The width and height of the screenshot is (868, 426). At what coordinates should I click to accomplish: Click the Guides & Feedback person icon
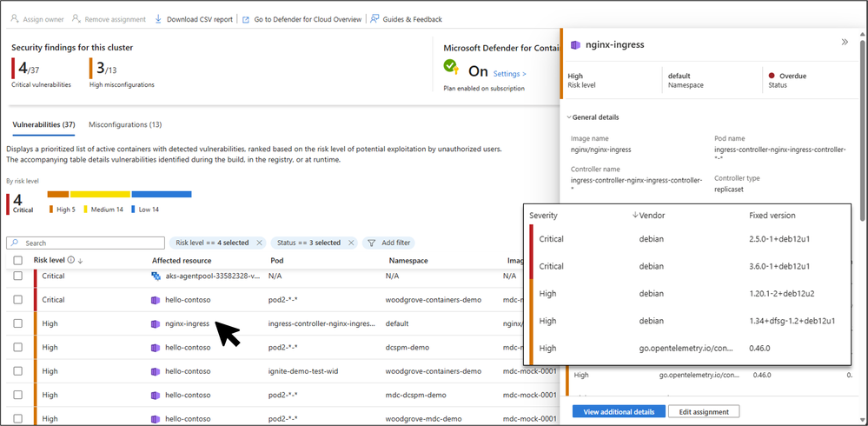(374, 19)
